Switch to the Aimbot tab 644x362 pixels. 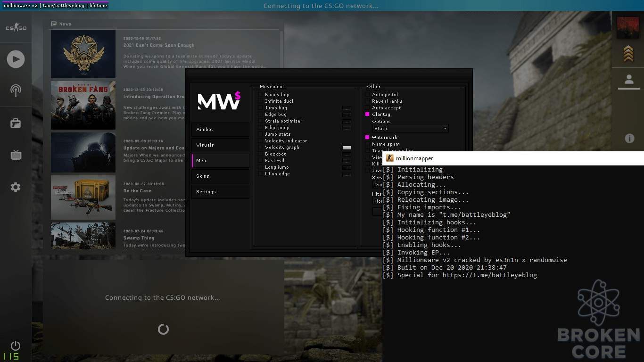click(x=221, y=130)
